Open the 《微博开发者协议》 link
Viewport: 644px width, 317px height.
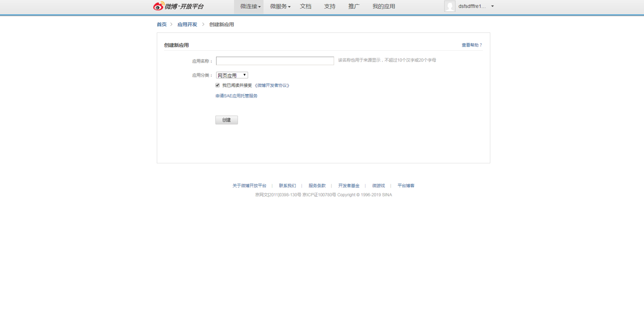point(272,85)
